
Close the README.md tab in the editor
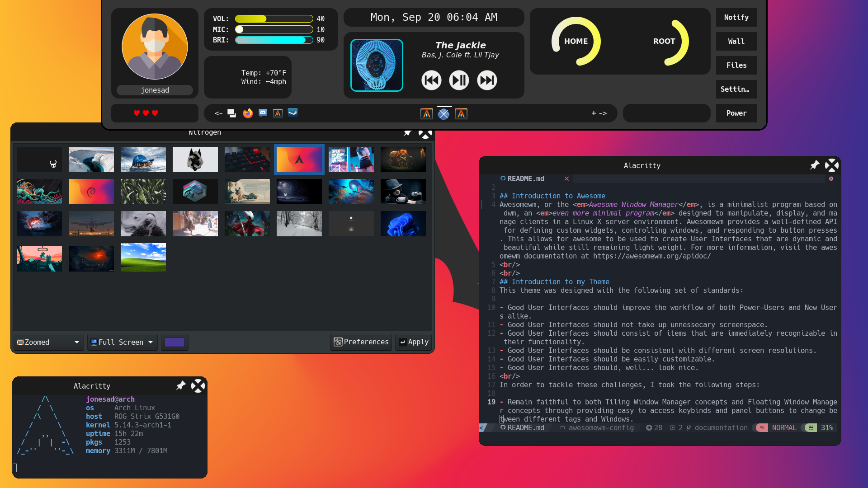(x=566, y=179)
